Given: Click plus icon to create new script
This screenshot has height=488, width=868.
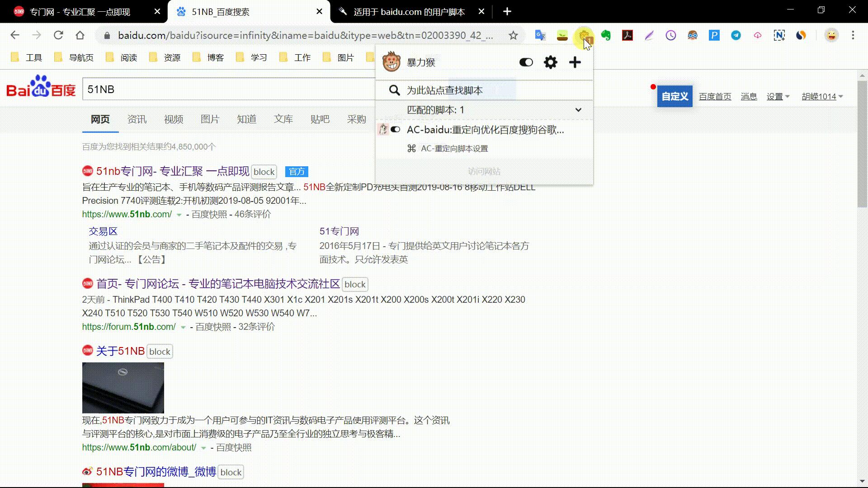Looking at the screenshot, I should 575,62.
